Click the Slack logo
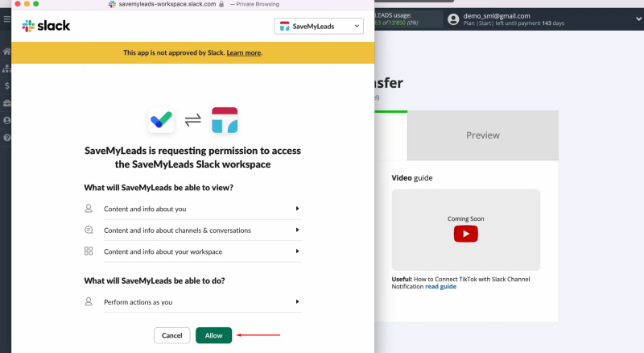Viewport: 644px width, 353px height. (x=46, y=26)
